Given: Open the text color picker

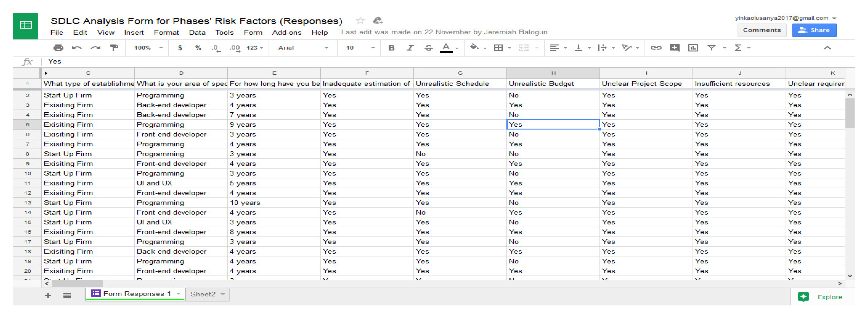Looking at the screenshot, I should [x=446, y=48].
